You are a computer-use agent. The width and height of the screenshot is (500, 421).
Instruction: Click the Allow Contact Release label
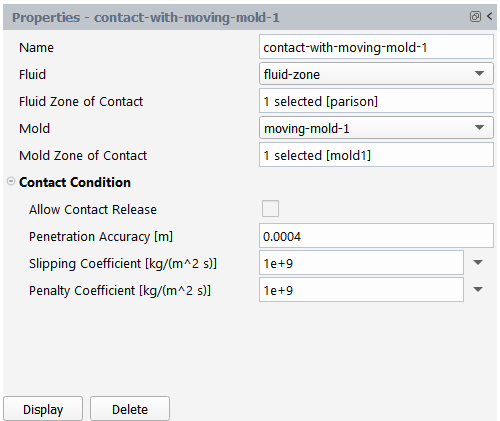pyautogui.click(x=93, y=209)
